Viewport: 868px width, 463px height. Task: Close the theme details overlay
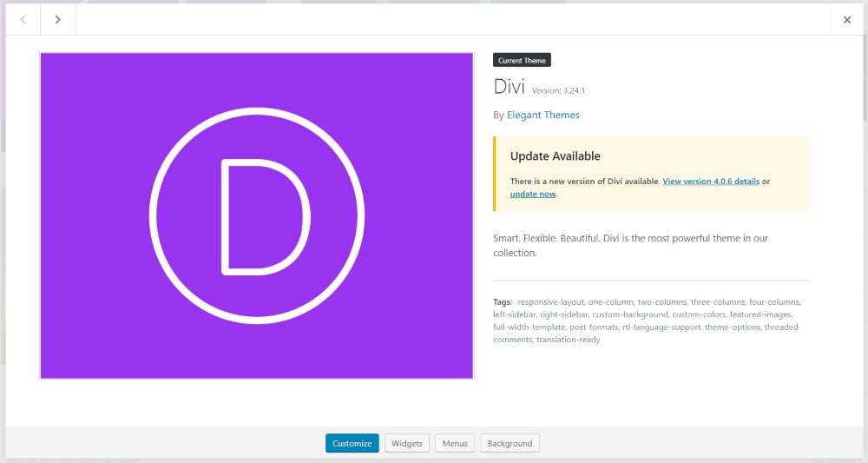847,19
